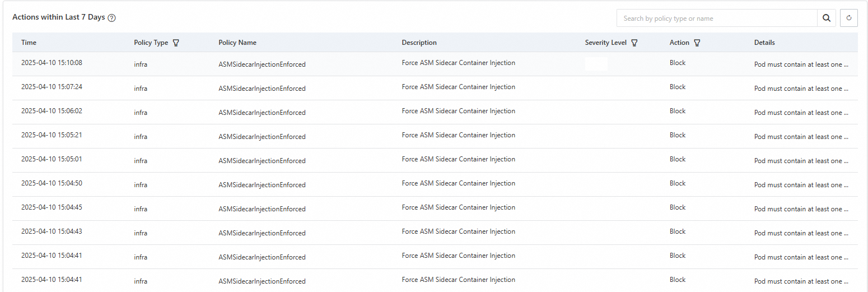Click ASMSidecarInjectionEnforced in the 15:06:02 row
Viewport: 868px width, 292px height.
[262, 113]
